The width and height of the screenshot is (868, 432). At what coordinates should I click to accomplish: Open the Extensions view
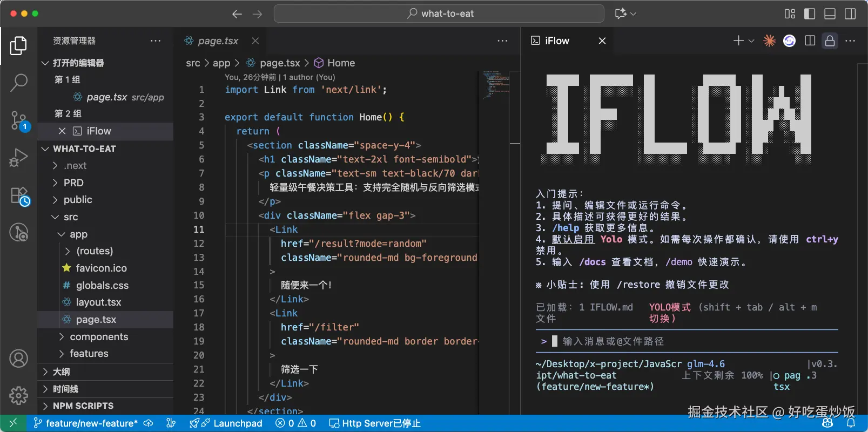tap(18, 195)
